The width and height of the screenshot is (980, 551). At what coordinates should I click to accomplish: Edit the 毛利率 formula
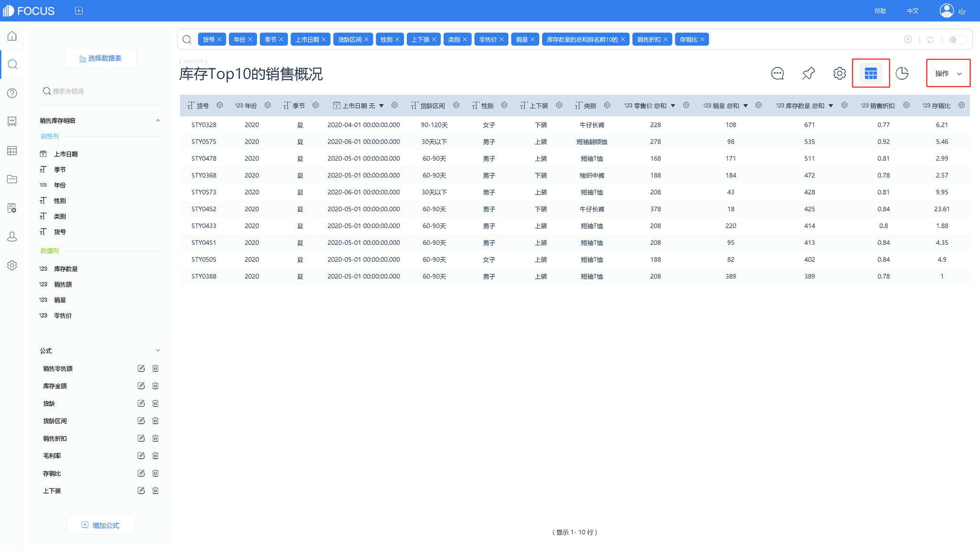[x=141, y=456]
